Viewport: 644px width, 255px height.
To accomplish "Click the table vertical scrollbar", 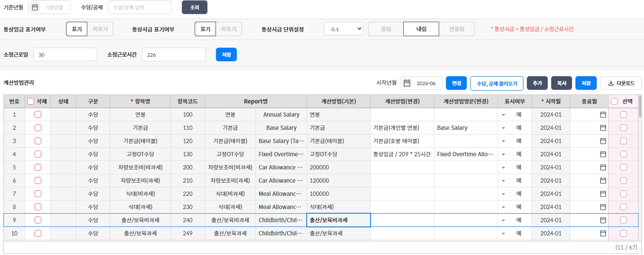I will point(640,106).
